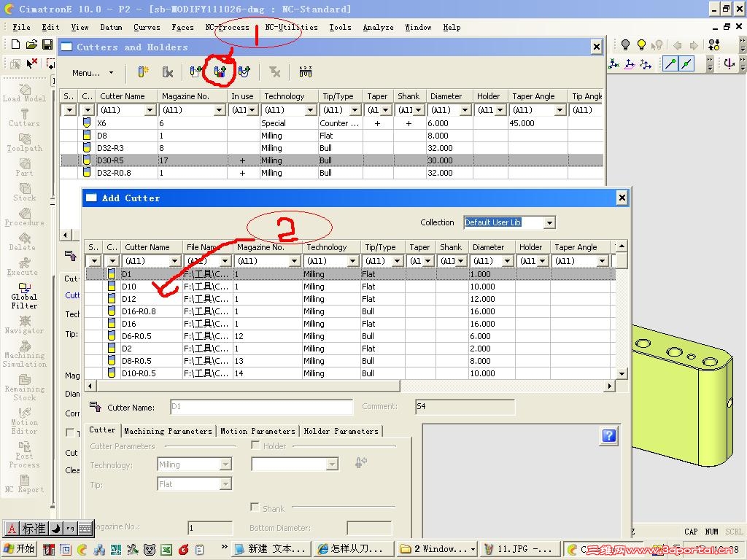Open the Remaining Stock icon

(24, 388)
